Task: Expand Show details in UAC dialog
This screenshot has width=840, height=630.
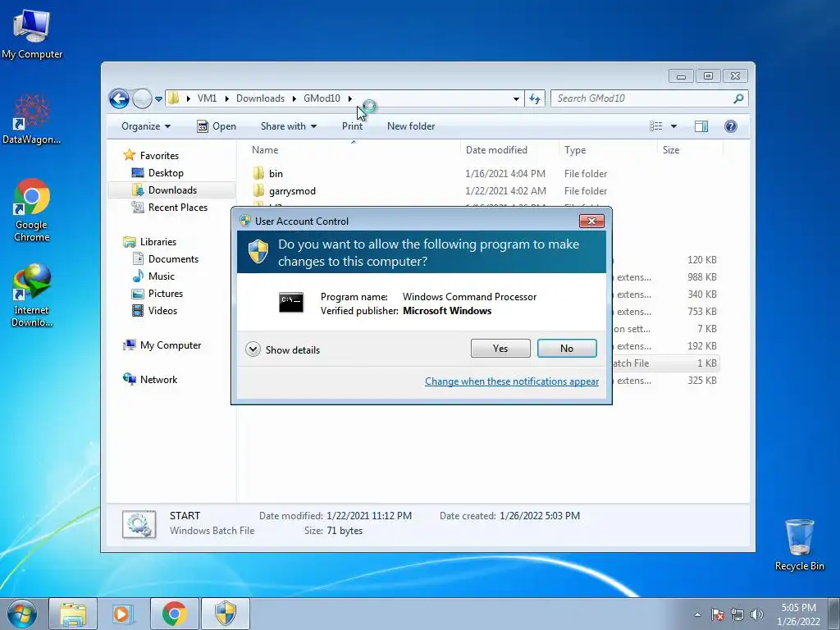Action: click(x=283, y=349)
